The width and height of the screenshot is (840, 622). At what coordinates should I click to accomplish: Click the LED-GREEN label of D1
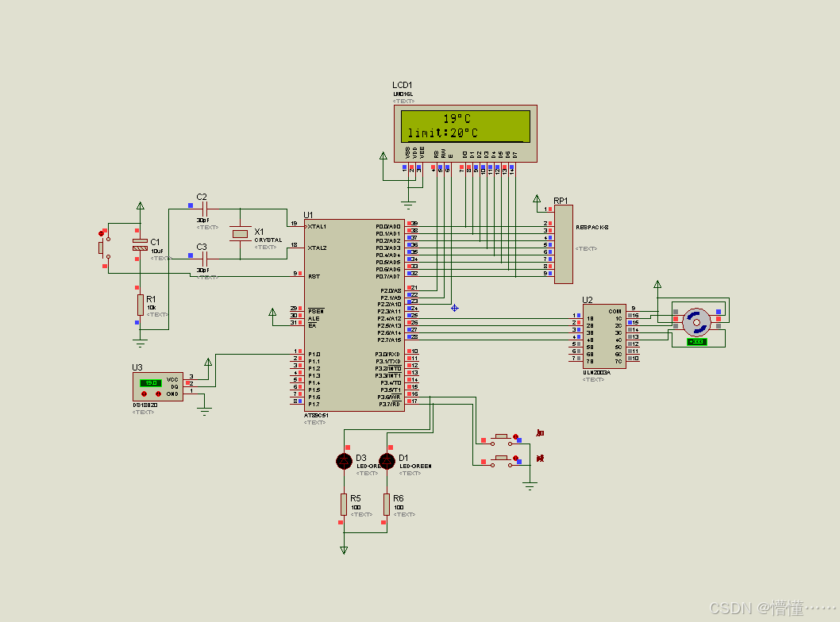coord(415,466)
